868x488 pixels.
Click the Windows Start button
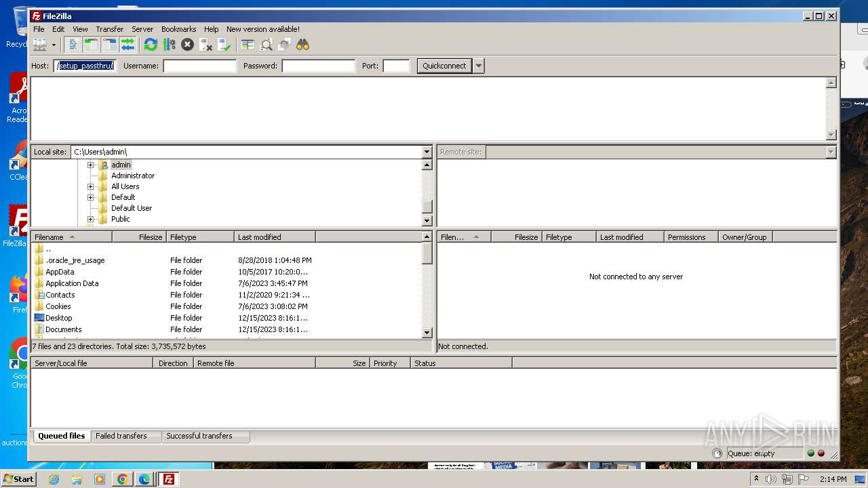click(x=18, y=479)
